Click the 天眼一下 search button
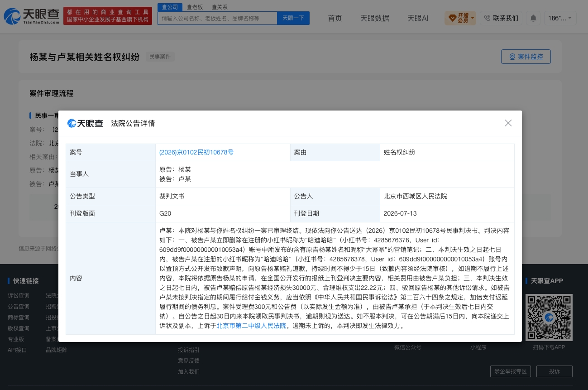588x390 pixels. click(x=293, y=18)
